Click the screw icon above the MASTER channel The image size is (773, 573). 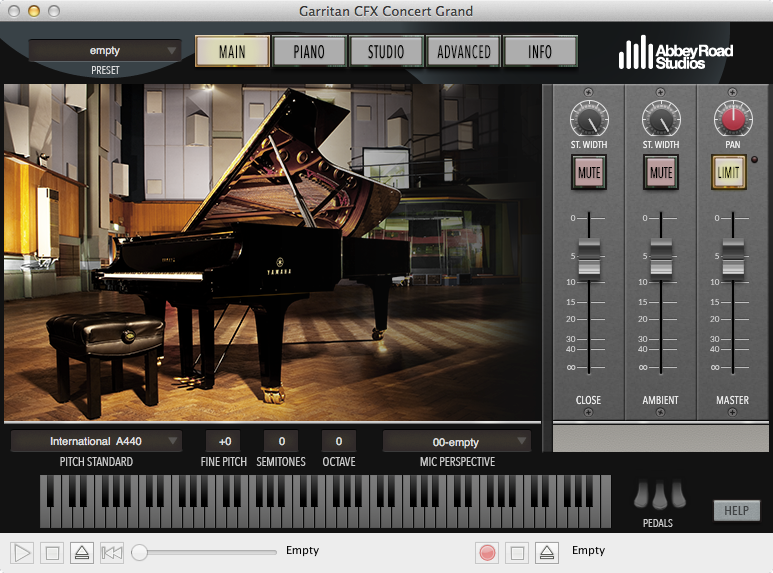pyautogui.click(x=733, y=92)
